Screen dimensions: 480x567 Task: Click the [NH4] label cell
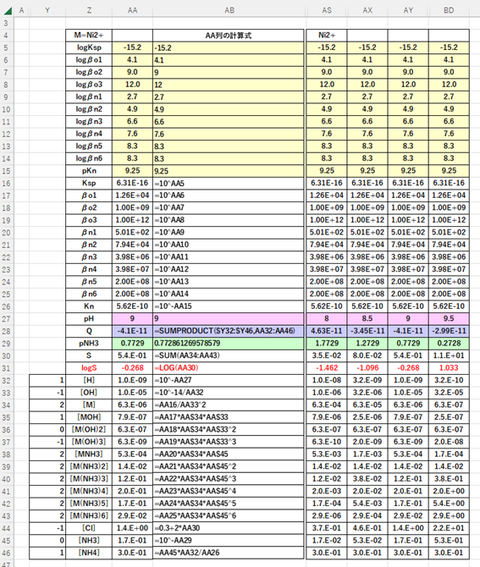tap(89, 553)
